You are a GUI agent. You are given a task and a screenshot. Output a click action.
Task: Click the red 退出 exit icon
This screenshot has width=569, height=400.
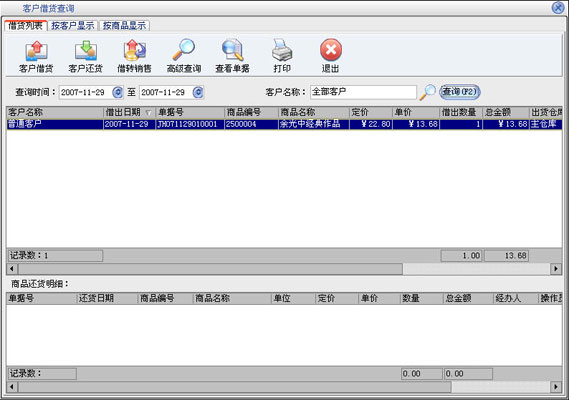point(331,50)
